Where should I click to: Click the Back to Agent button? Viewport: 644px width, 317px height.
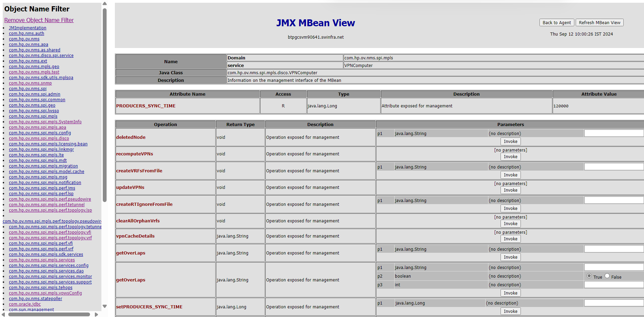click(x=557, y=22)
